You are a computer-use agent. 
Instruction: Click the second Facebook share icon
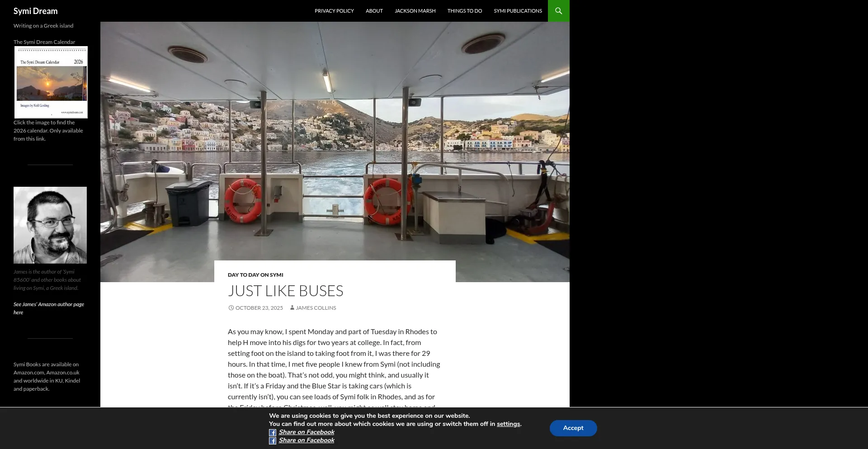[273, 441]
